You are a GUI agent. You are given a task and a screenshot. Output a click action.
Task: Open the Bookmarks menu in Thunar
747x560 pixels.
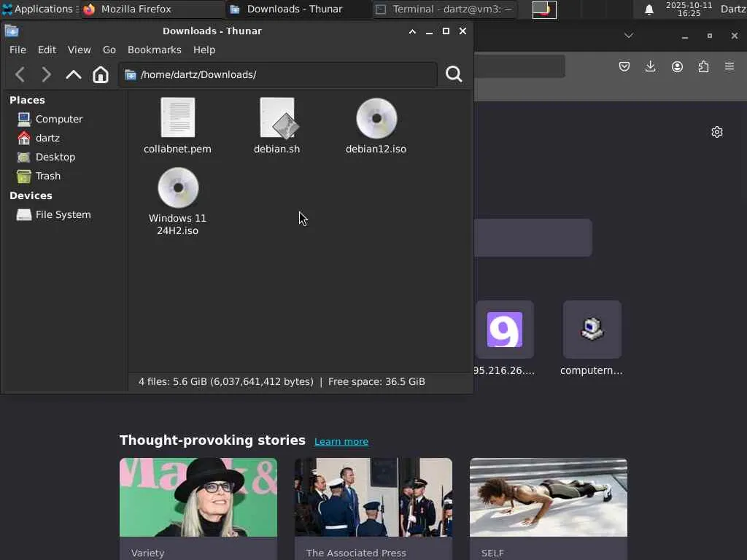(155, 50)
